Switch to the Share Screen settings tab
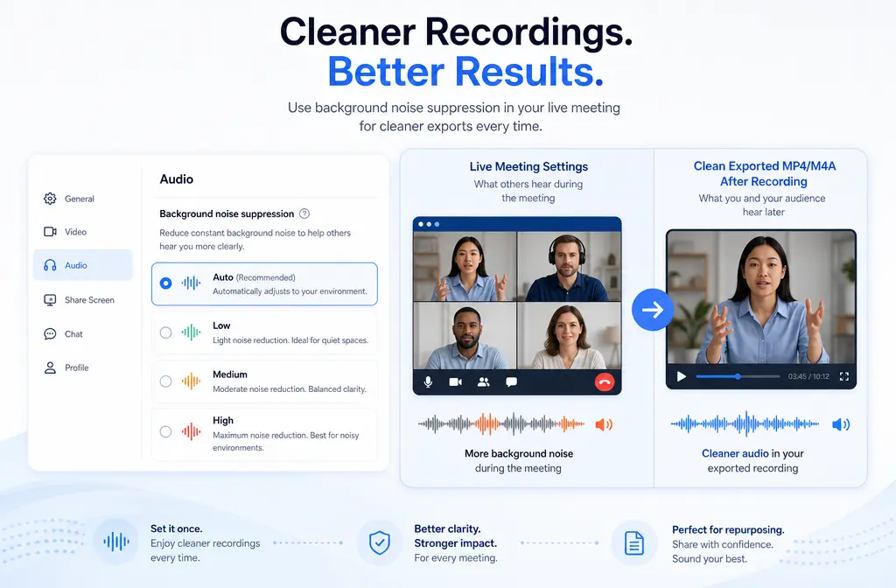Screen dimensions: 896x588 coord(83,300)
